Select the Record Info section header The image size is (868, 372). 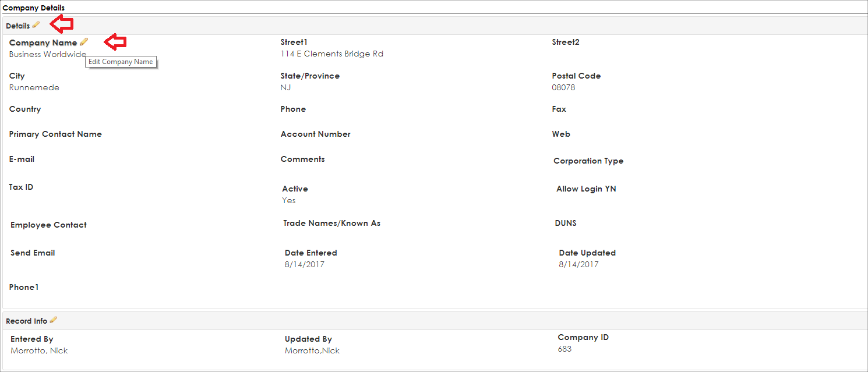(x=435, y=321)
